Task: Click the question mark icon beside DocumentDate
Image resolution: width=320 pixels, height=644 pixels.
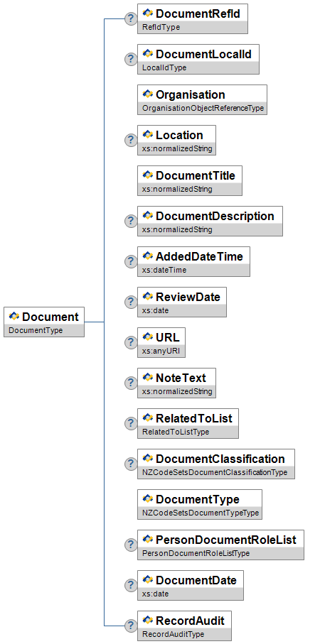Action: click(x=131, y=585)
